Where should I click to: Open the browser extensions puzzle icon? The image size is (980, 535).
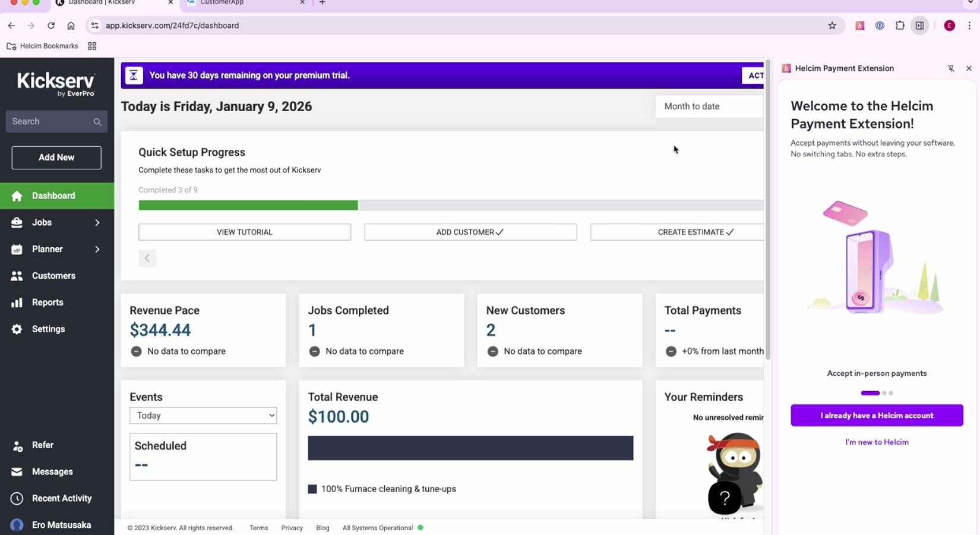[900, 26]
